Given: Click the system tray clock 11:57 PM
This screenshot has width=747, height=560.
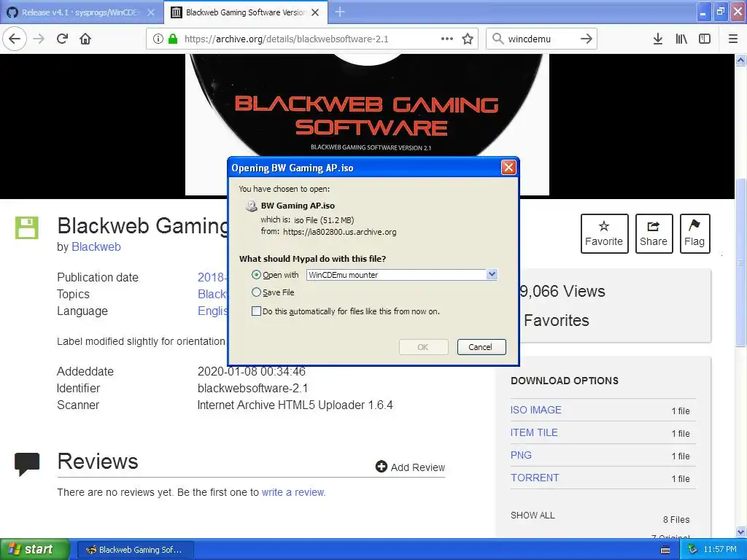Looking at the screenshot, I should point(720,550).
